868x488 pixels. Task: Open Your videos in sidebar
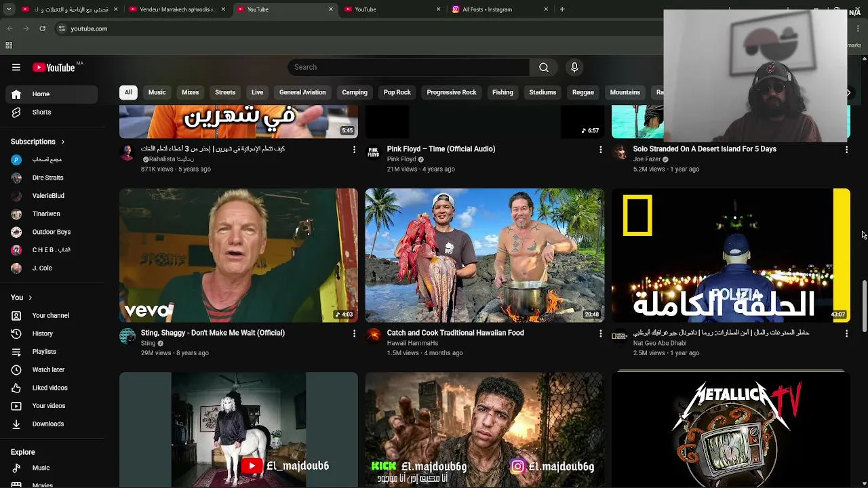pyautogui.click(x=52, y=406)
